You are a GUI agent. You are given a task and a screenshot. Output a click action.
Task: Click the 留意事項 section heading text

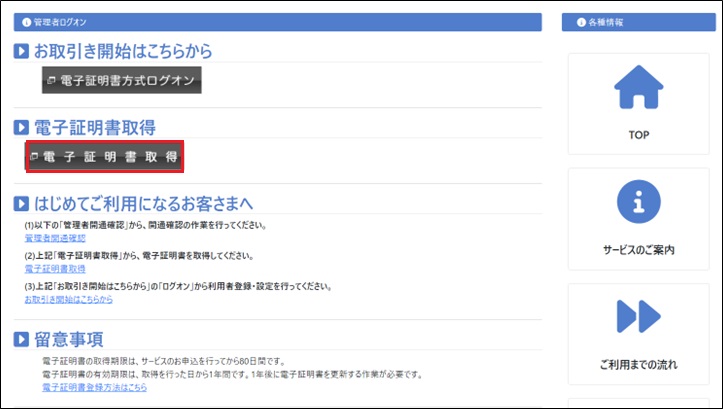[x=69, y=339]
